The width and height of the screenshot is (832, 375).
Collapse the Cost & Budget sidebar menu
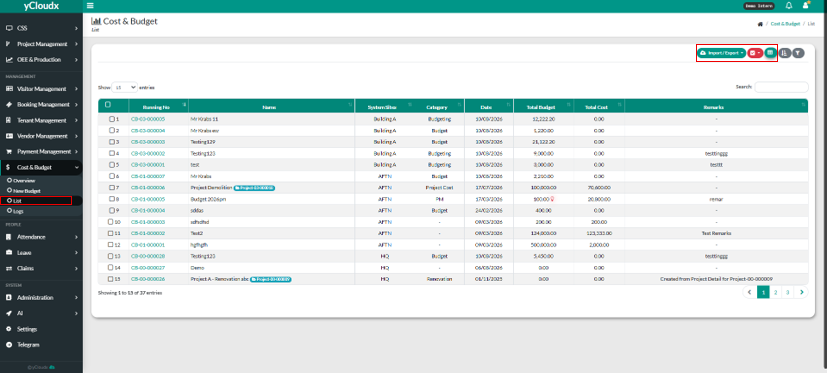(41, 168)
